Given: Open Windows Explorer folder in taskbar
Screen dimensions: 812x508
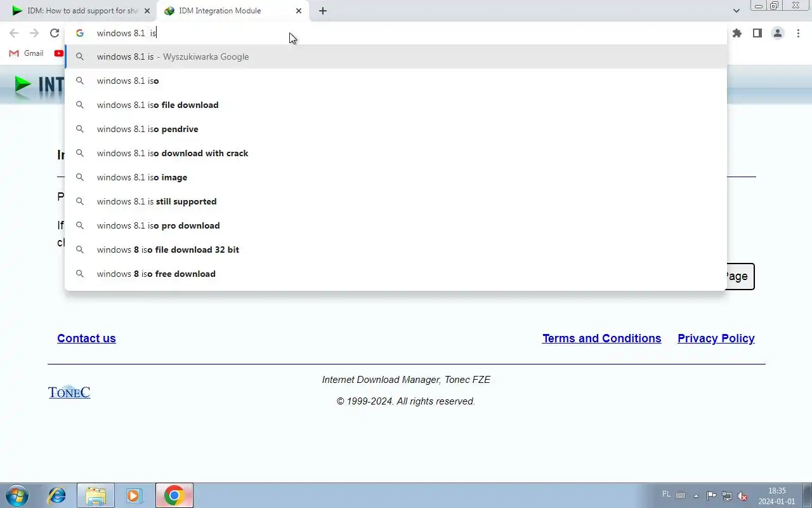Looking at the screenshot, I should pyautogui.click(x=96, y=495).
